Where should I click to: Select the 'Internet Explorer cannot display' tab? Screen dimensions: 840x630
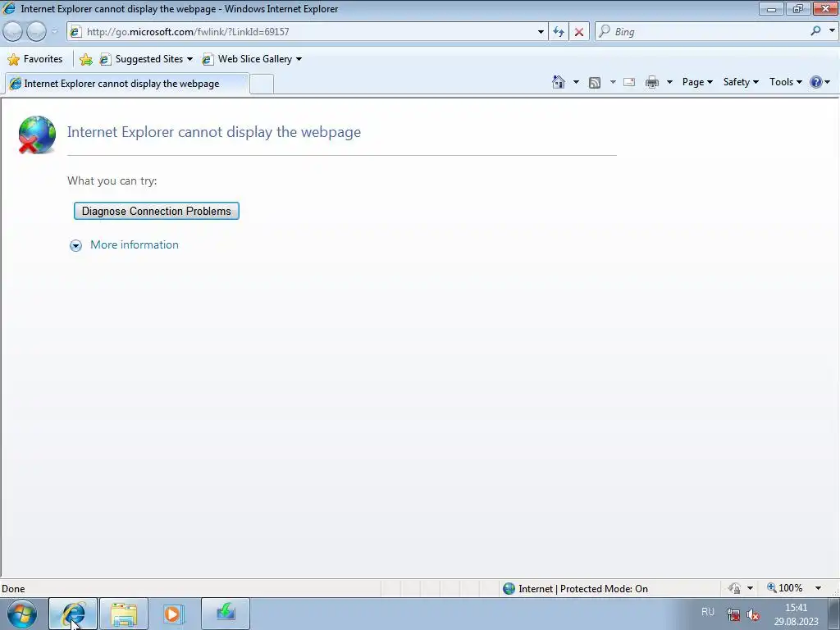click(126, 84)
